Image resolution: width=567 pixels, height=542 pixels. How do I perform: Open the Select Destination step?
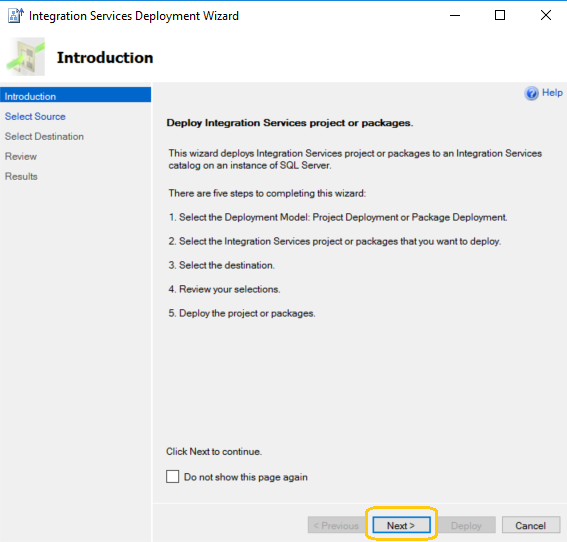(x=44, y=136)
